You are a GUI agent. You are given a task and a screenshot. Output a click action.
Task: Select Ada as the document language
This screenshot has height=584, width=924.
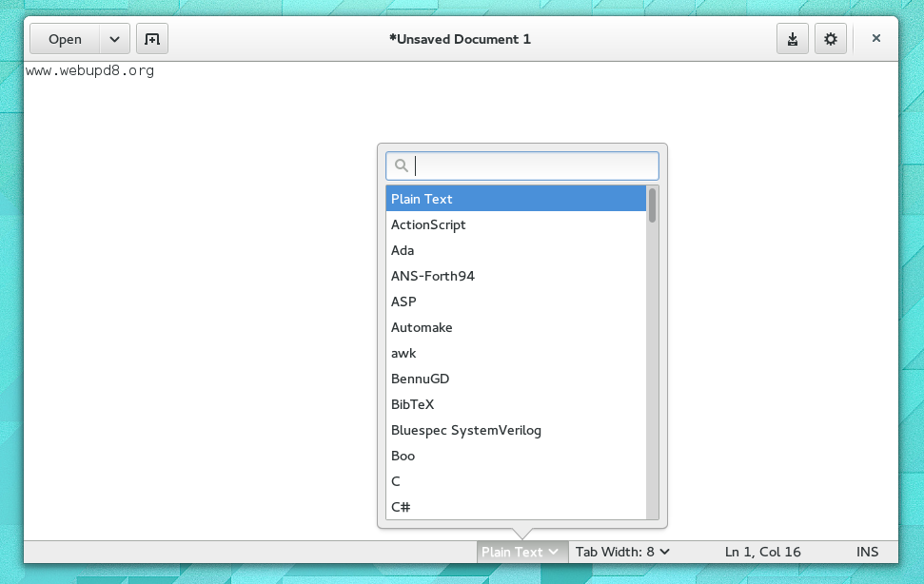click(x=403, y=250)
